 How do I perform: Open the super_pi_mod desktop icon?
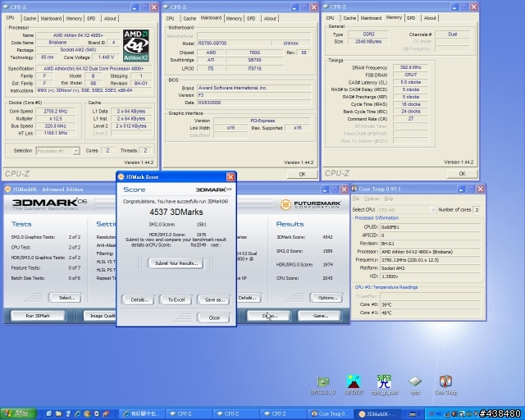[x=385, y=385]
